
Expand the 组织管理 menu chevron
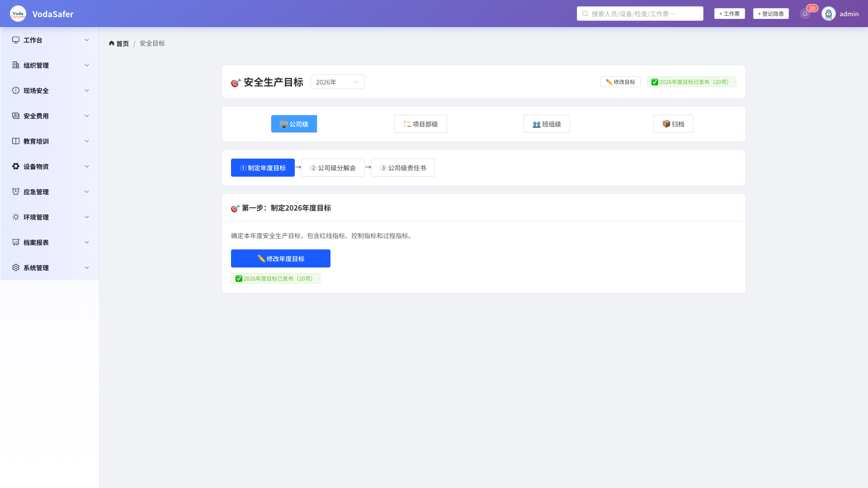tap(87, 65)
